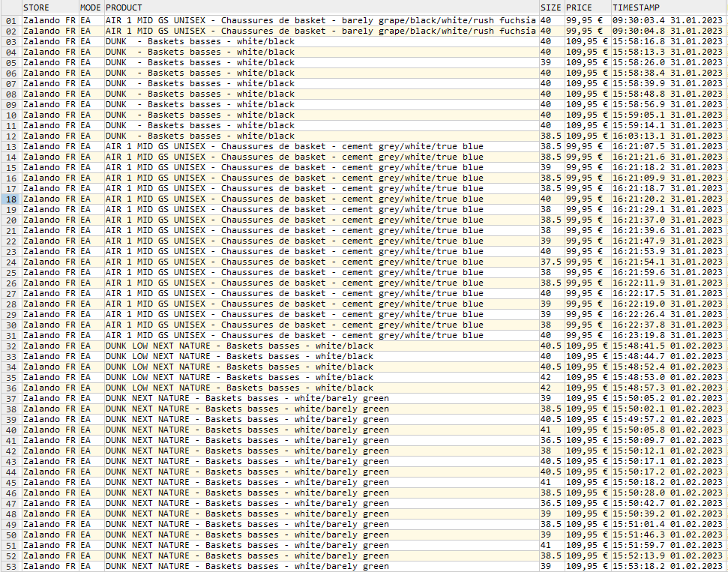
Task: Click timestamp 15:50:42.7 01.02.2023
Action: tap(667, 503)
